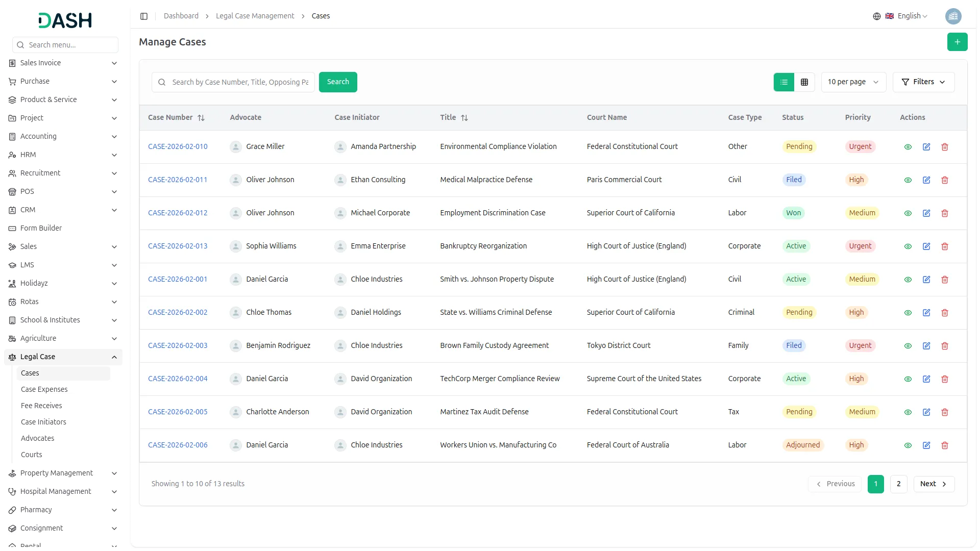Click the Next pagination button

tap(934, 484)
